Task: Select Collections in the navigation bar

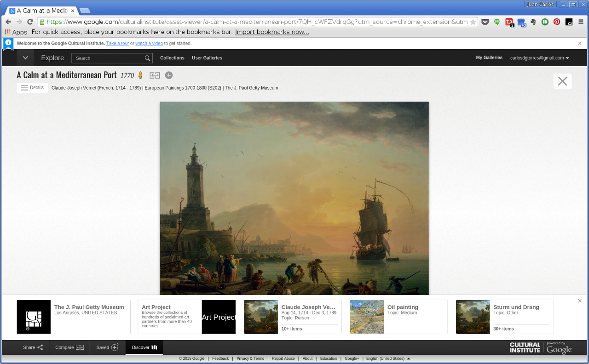Action: (x=172, y=58)
